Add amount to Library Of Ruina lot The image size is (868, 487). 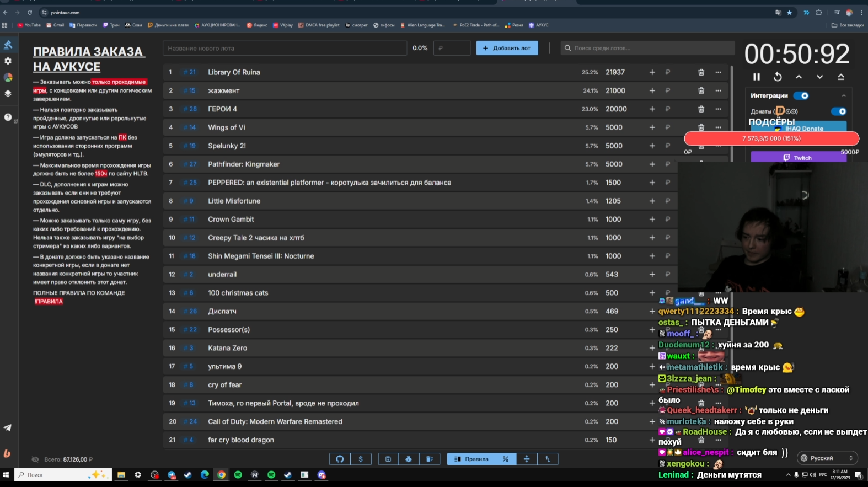pyautogui.click(x=652, y=72)
